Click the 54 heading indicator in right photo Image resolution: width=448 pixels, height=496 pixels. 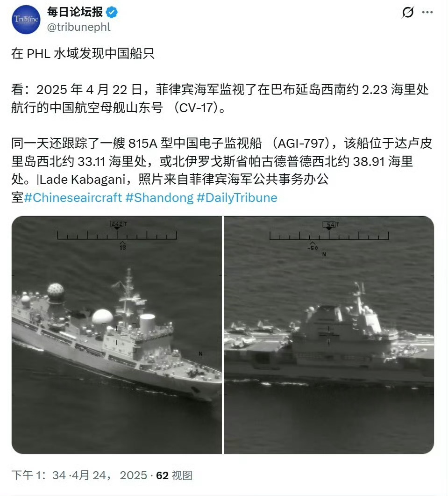329,224
